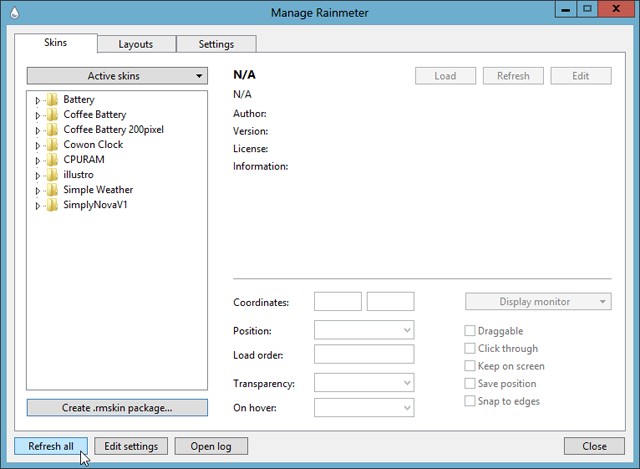
Task: Select the CPURAM label
Action: [x=84, y=159]
